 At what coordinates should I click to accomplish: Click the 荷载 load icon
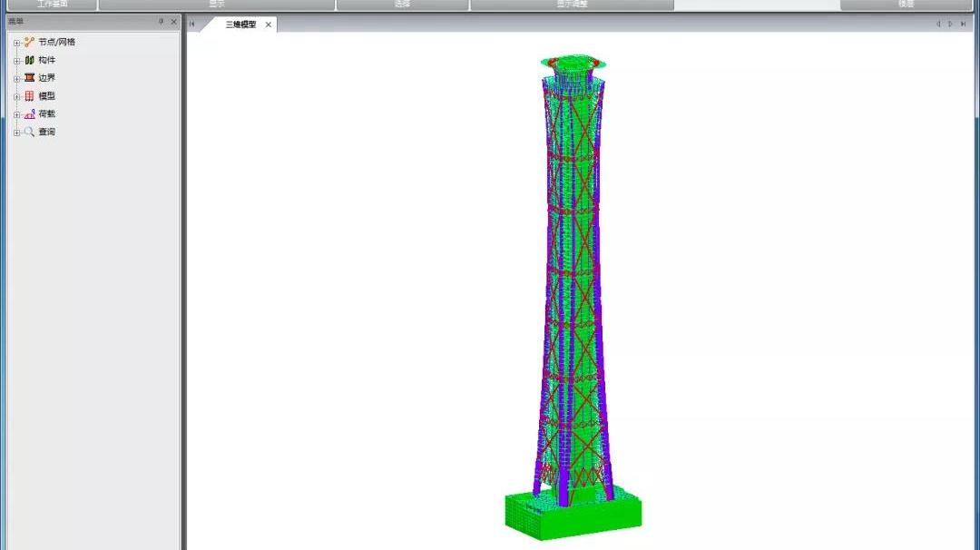(x=29, y=113)
